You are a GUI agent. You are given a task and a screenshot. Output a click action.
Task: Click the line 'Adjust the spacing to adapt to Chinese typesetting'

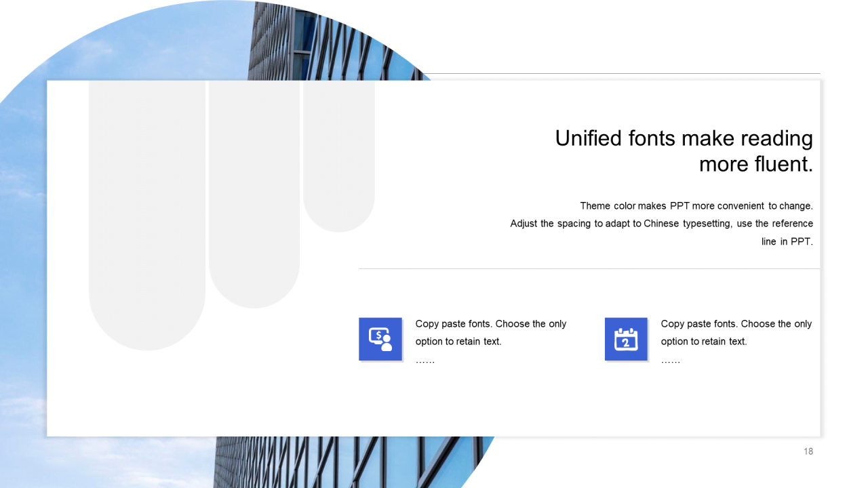621,223
